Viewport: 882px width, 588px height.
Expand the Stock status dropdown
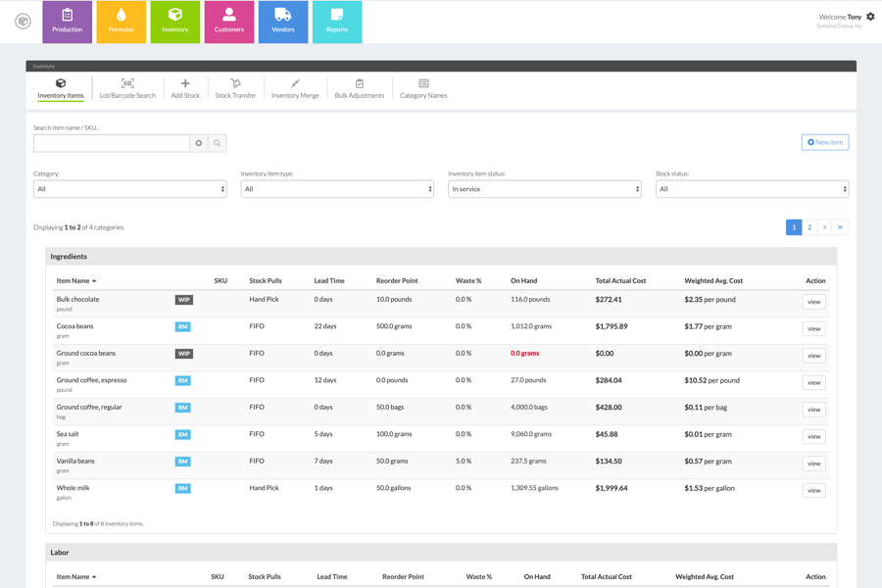(752, 189)
